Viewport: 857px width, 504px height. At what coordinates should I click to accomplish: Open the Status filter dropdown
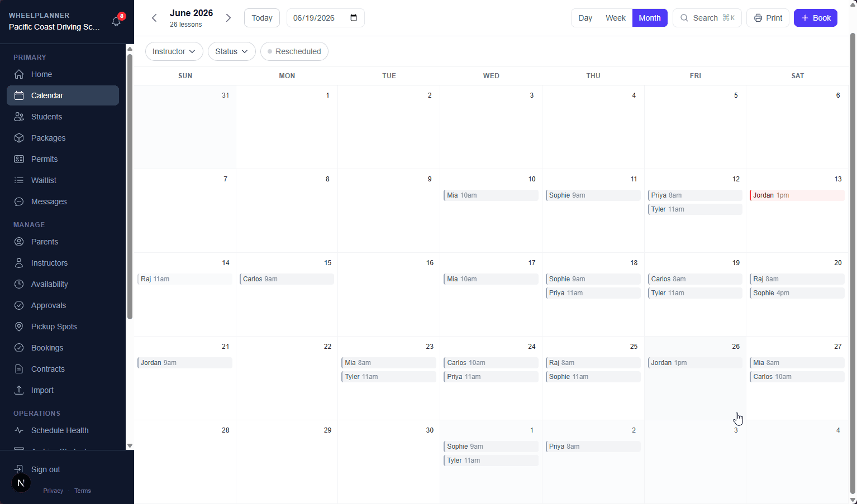pyautogui.click(x=232, y=51)
